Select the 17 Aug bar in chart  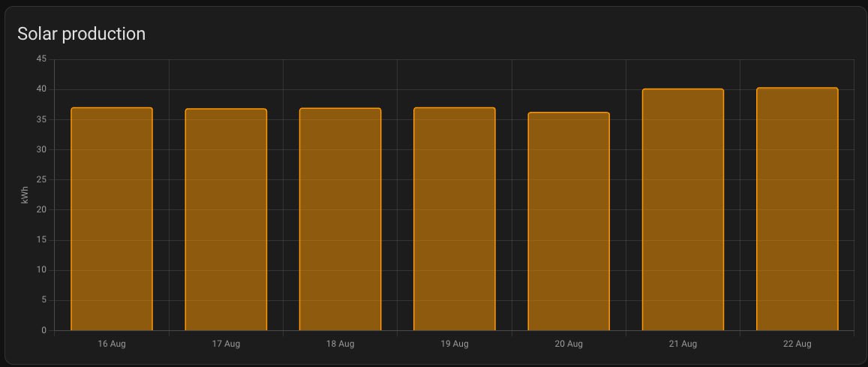coord(226,220)
